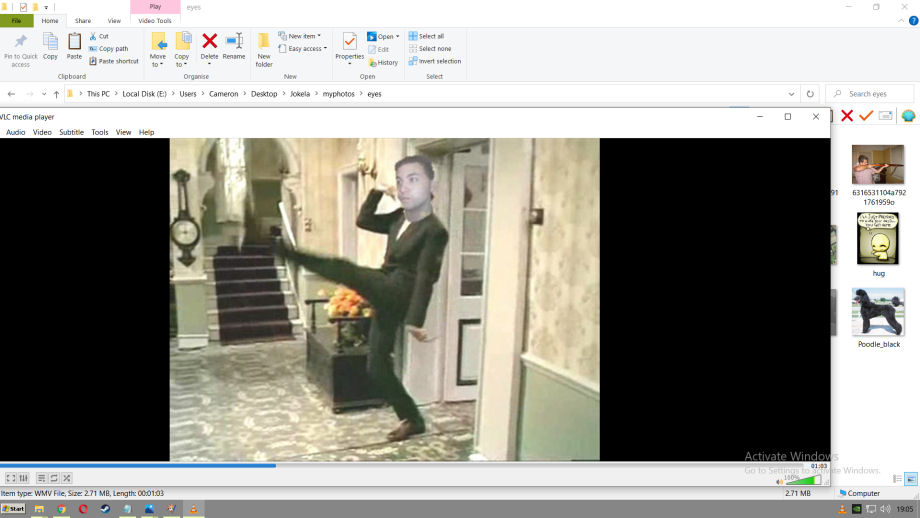Click Select all in the ribbon
This screenshot has width=920, height=518.
pyautogui.click(x=427, y=36)
